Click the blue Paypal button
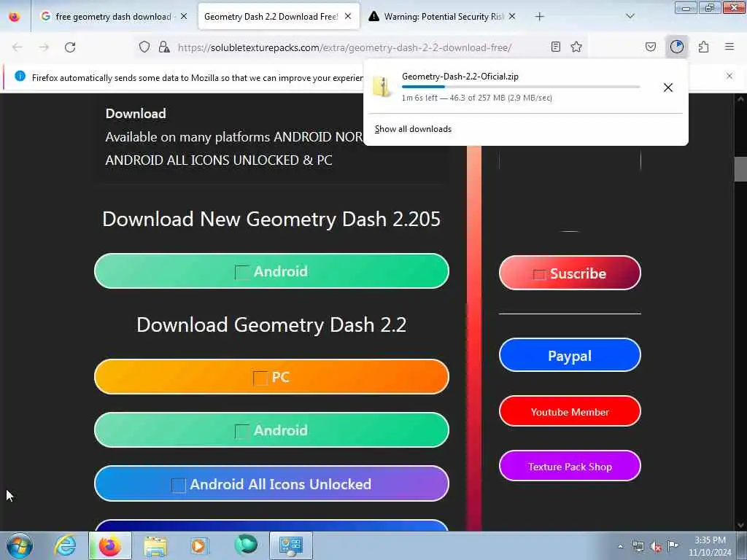The width and height of the screenshot is (747, 560). [x=570, y=355]
